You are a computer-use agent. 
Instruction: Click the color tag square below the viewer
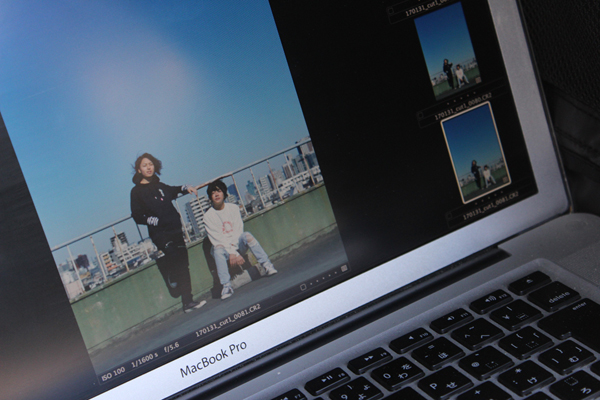[303, 286]
